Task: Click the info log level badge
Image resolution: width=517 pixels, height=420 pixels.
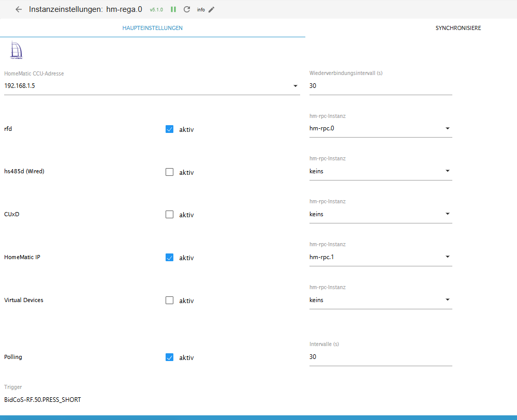Action: click(x=200, y=9)
